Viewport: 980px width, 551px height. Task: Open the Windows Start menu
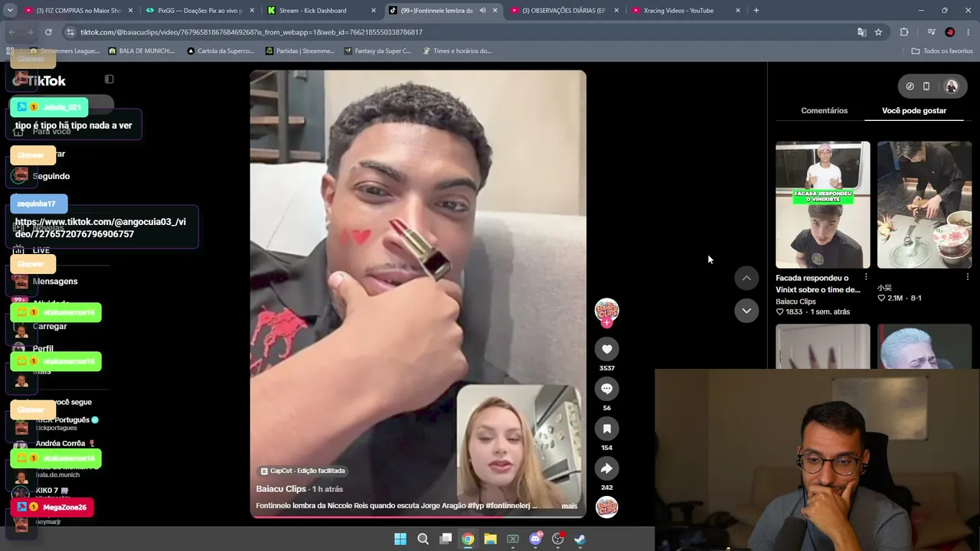[x=400, y=539]
